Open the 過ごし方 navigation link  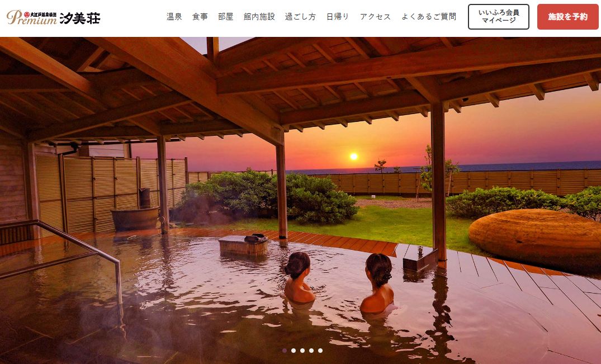pyautogui.click(x=301, y=17)
